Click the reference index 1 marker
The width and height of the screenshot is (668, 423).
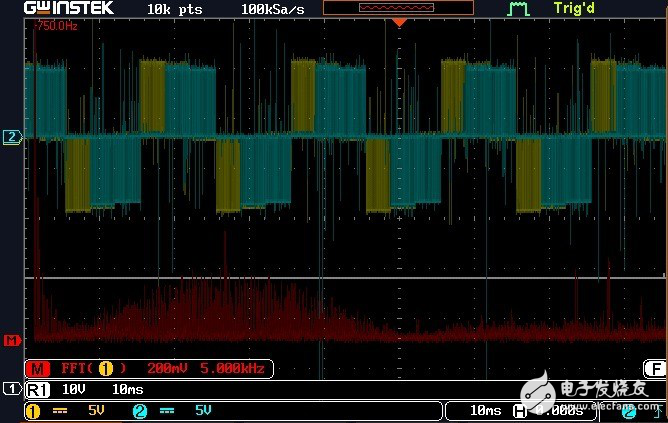pos(11,388)
